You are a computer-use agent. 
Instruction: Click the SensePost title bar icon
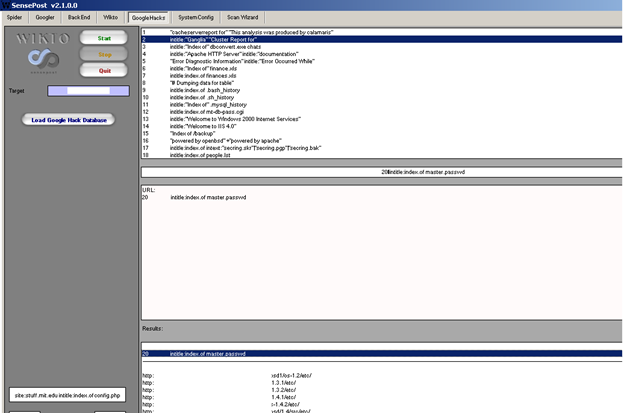pos(6,5)
